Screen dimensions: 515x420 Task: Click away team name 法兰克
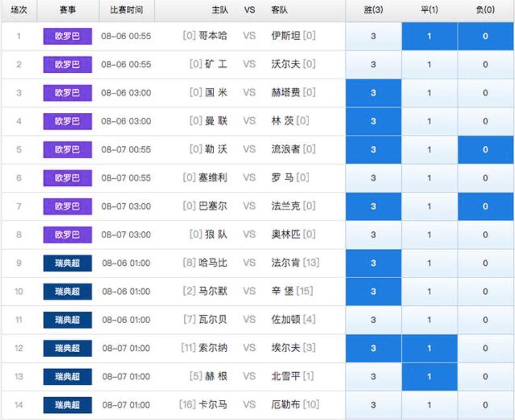pyautogui.click(x=286, y=206)
